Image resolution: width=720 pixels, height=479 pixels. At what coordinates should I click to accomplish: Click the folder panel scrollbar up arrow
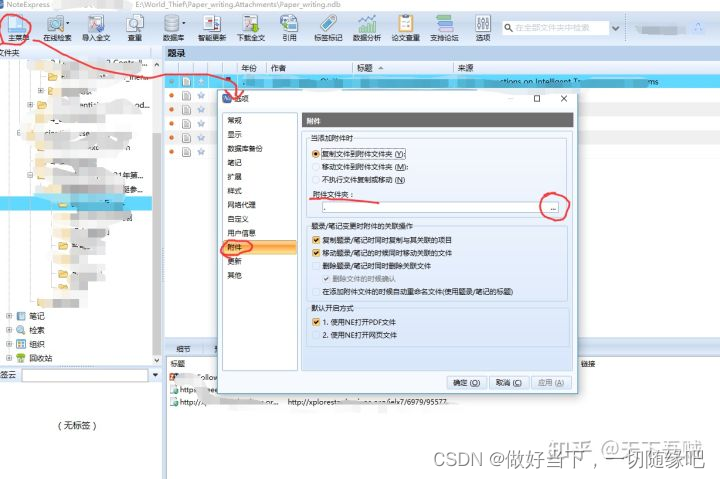tap(157, 65)
